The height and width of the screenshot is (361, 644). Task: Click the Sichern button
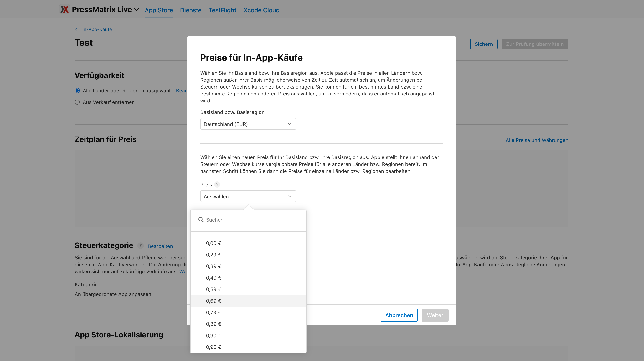click(484, 44)
